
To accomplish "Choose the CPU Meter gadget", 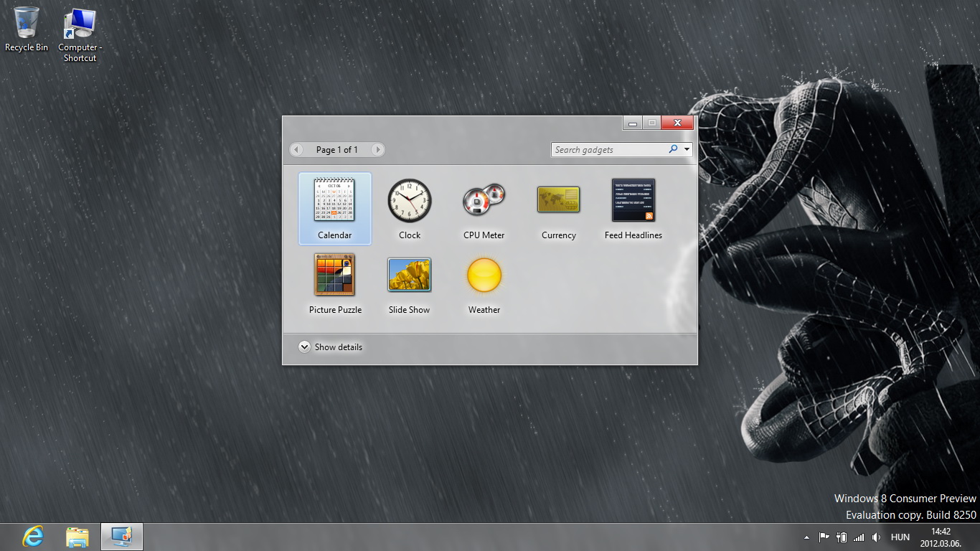I will pos(484,209).
